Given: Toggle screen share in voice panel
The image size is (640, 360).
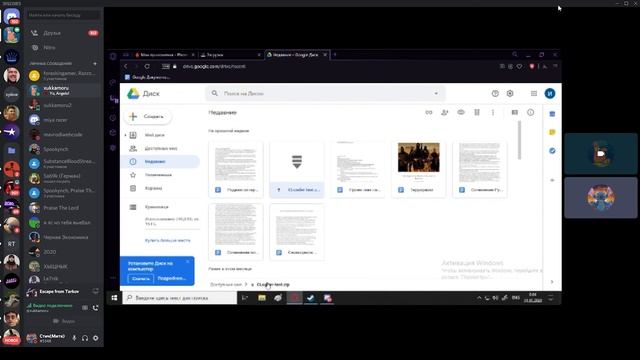Looking at the screenshot, I should coord(85,308).
